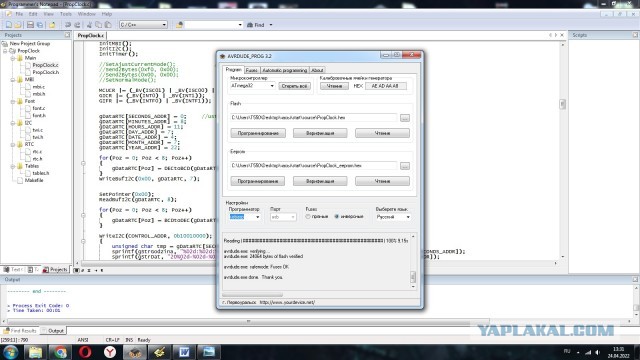Click the Flash hex file path field
The width and height of the screenshot is (640, 360).
(x=313, y=118)
